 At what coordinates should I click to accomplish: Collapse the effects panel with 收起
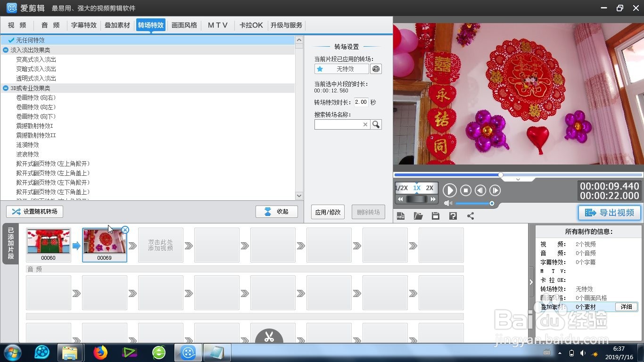click(277, 211)
